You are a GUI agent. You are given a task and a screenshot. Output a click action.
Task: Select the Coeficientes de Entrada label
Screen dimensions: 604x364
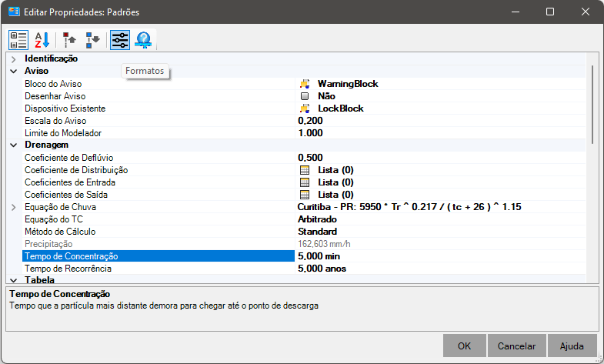pos(70,182)
